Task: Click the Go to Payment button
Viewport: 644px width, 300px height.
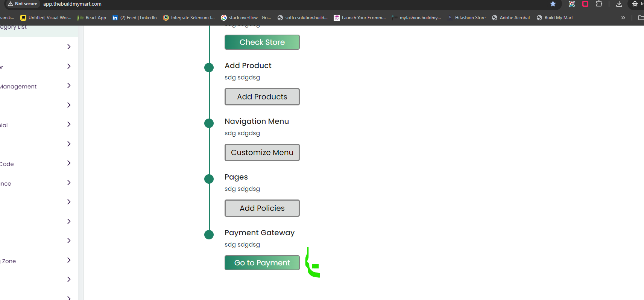Action: pos(262,263)
